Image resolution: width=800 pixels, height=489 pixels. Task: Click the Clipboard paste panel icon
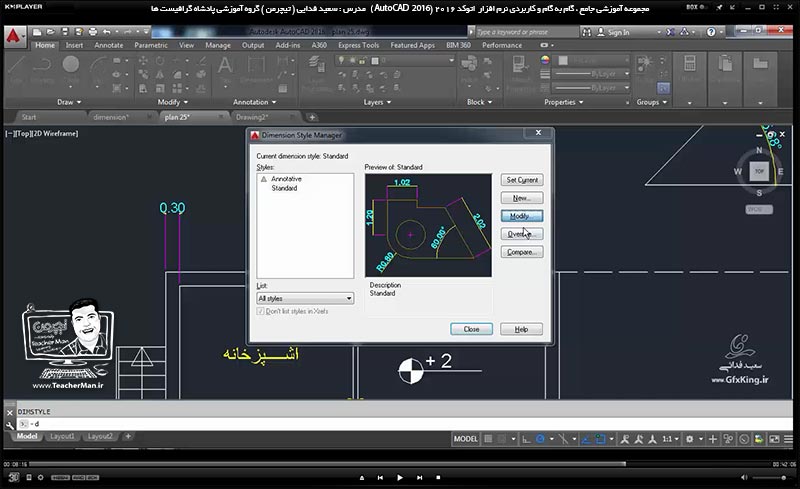click(x=725, y=64)
